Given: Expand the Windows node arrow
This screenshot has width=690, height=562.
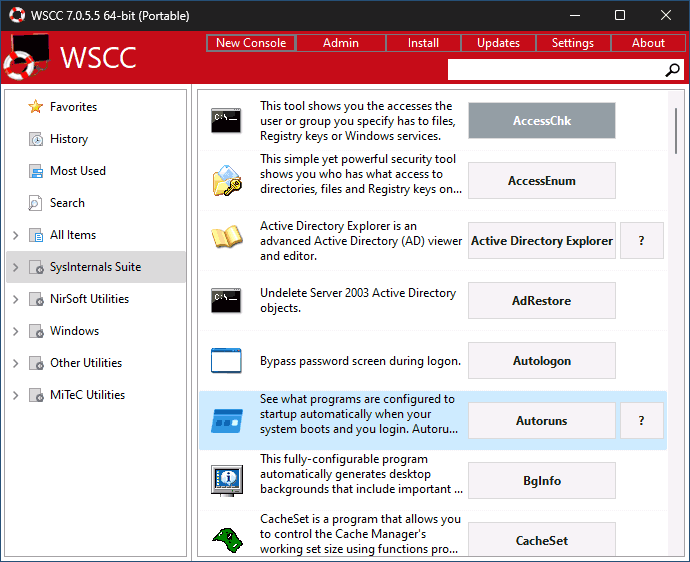Looking at the screenshot, I should tap(15, 331).
